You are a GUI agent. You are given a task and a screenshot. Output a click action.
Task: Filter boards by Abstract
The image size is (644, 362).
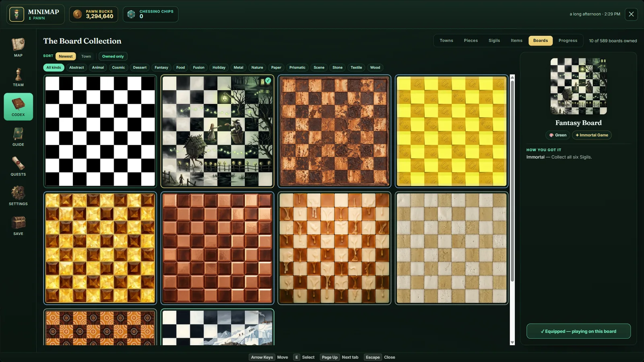[76, 68]
